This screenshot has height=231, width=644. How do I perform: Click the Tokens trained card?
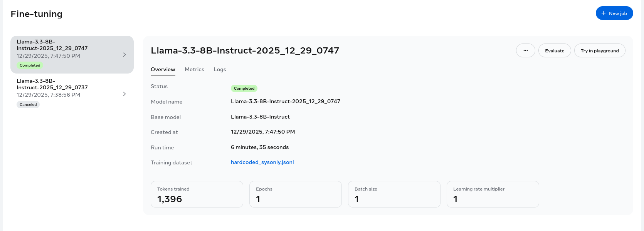(x=197, y=194)
